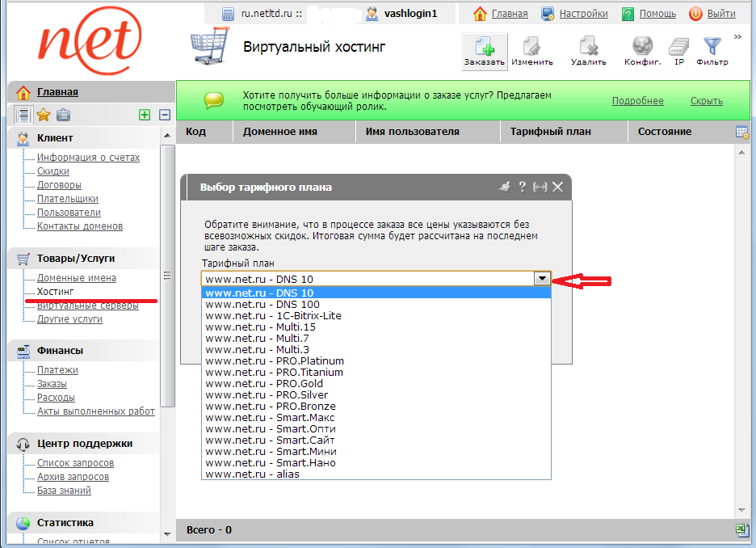Click the Удалить (Delete) toolbar icon
The height and width of the screenshot is (548, 756).
pos(588,51)
